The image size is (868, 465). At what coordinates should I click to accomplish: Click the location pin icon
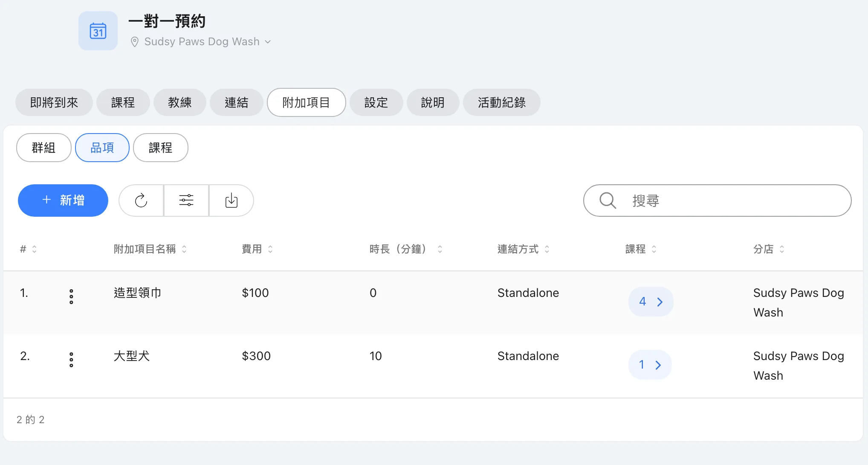[135, 42]
